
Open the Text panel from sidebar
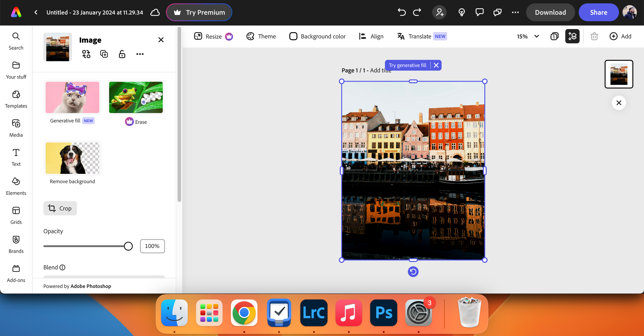(16, 157)
